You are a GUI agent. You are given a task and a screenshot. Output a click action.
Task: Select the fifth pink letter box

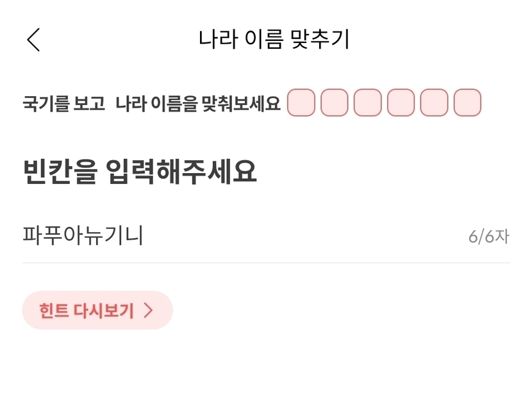434,103
